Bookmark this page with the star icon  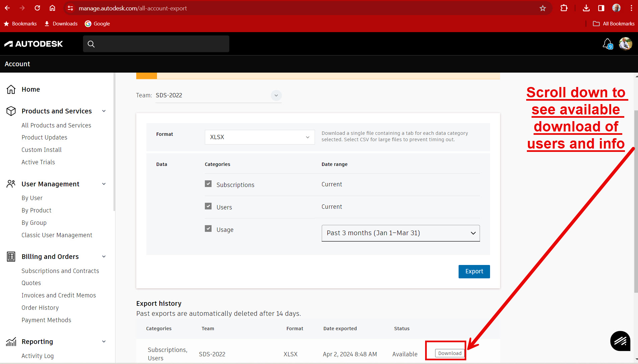coord(543,8)
